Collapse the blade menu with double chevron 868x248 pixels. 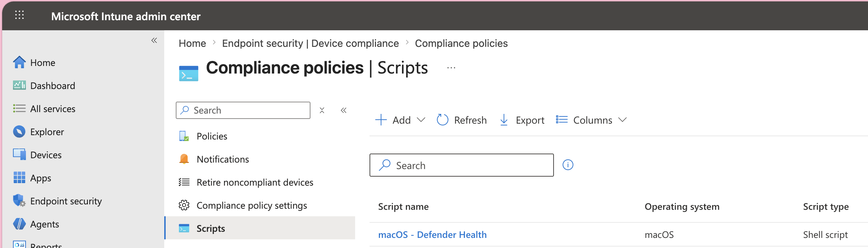click(x=344, y=110)
